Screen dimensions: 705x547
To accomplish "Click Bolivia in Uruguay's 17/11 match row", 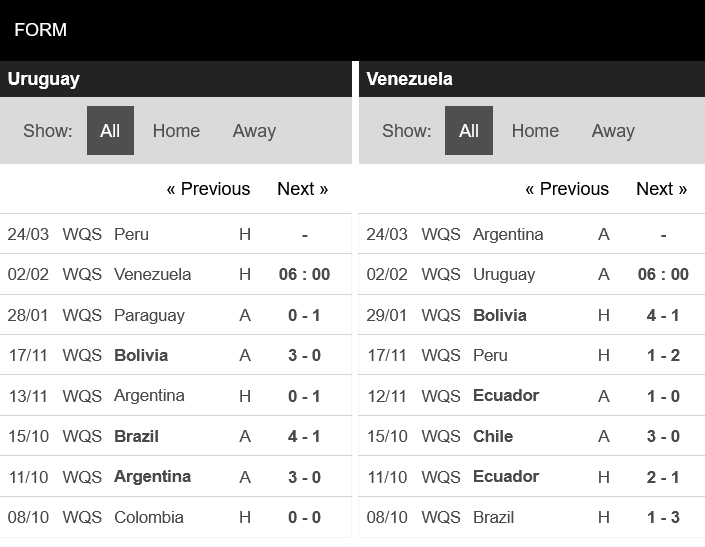I will pyautogui.click(x=141, y=355).
